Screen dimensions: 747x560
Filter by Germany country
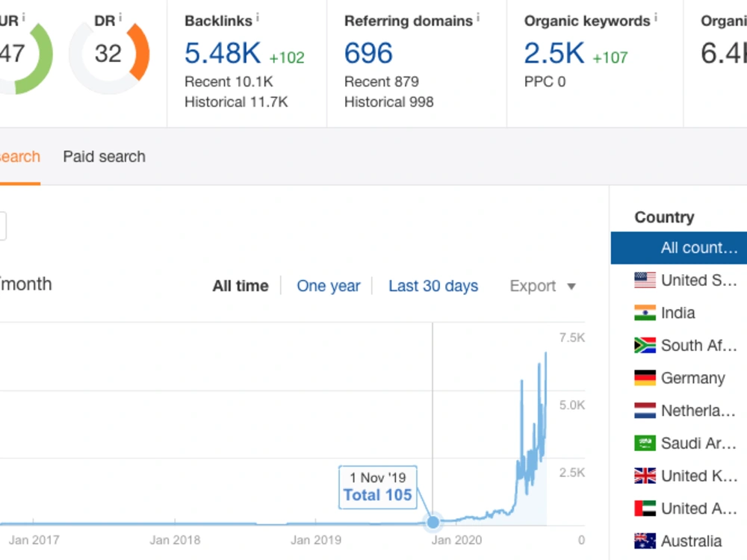[x=679, y=378]
